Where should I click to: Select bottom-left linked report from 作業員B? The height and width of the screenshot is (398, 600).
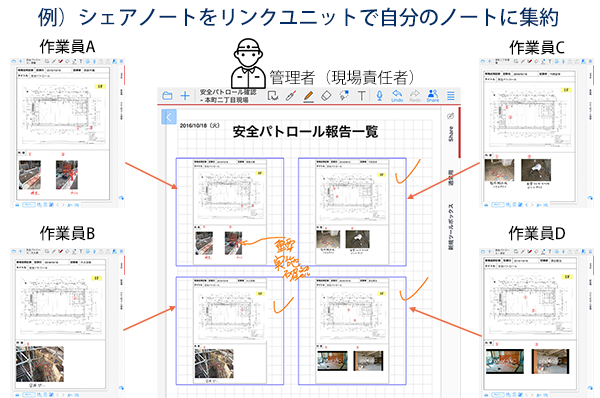click(230, 331)
